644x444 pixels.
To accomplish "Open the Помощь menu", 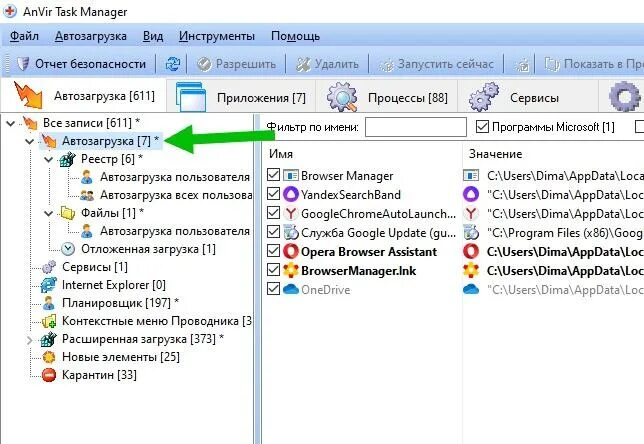I will point(295,36).
